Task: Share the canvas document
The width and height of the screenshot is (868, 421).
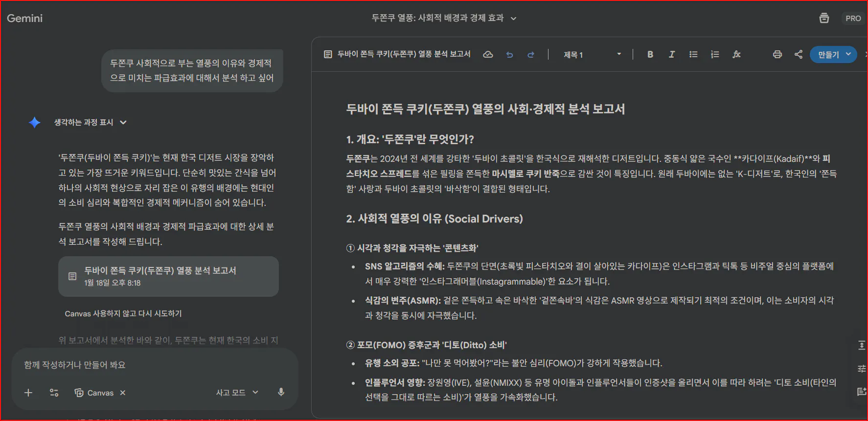Action: [799, 54]
